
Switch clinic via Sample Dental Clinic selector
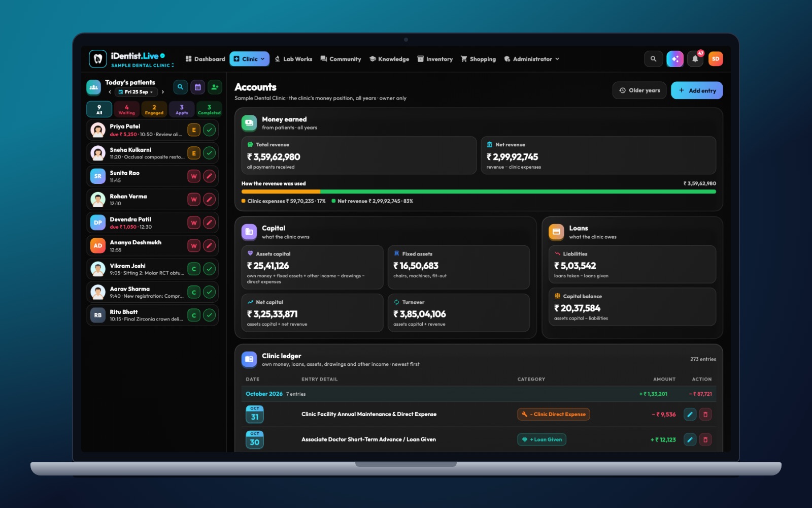click(143, 66)
